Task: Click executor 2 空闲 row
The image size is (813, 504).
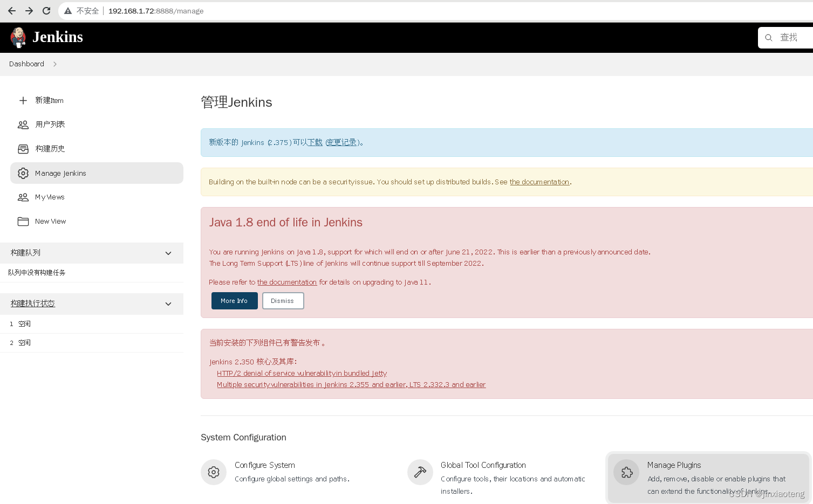Action: 92,343
